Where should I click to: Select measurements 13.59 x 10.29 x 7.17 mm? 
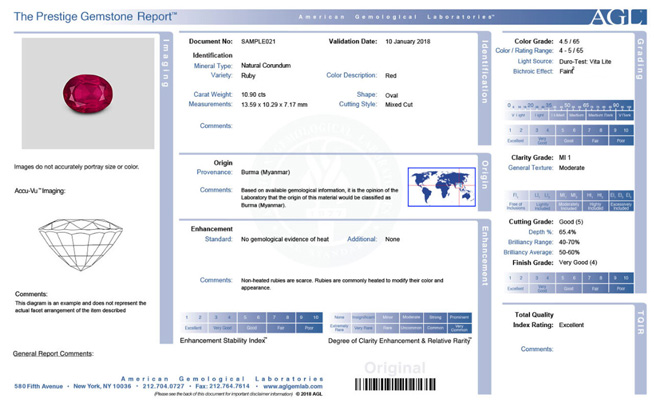tap(274, 105)
